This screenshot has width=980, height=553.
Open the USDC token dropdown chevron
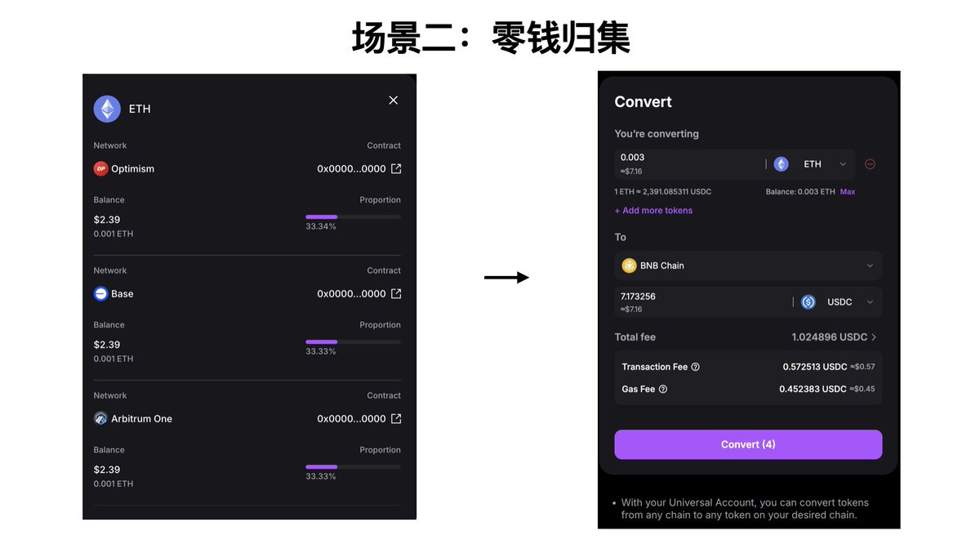(x=870, y=302)
